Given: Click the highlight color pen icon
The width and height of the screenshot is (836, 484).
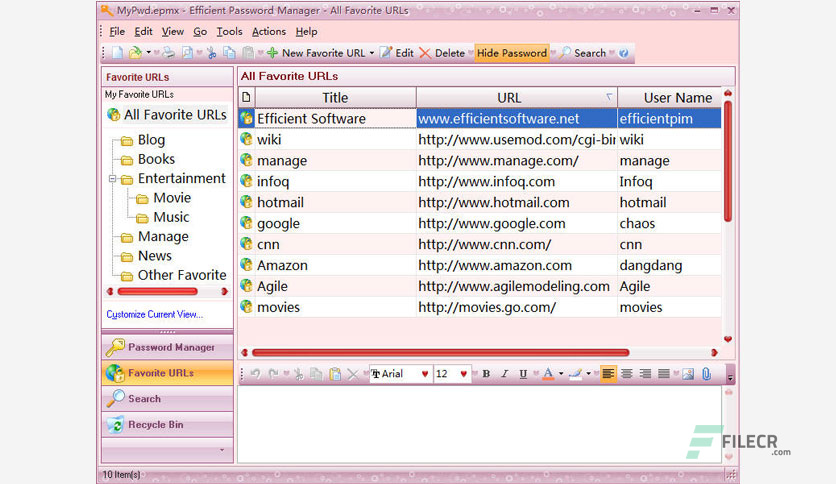Looking at the screenshot, I should point(575,374).
